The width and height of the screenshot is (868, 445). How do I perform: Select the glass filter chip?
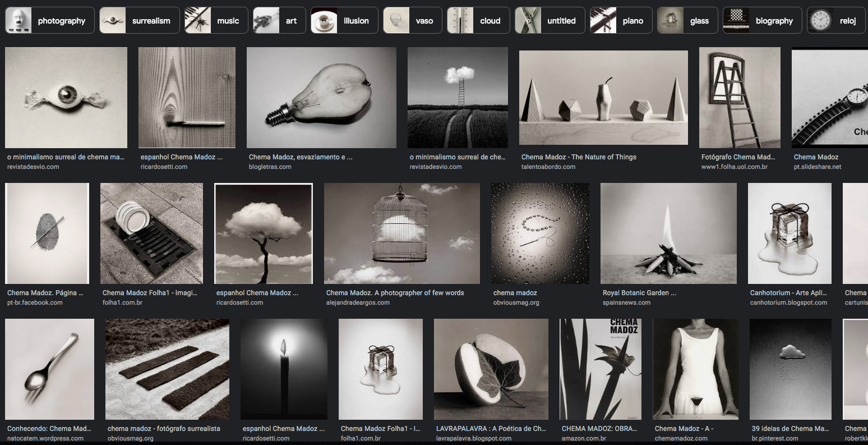[687, 21]
